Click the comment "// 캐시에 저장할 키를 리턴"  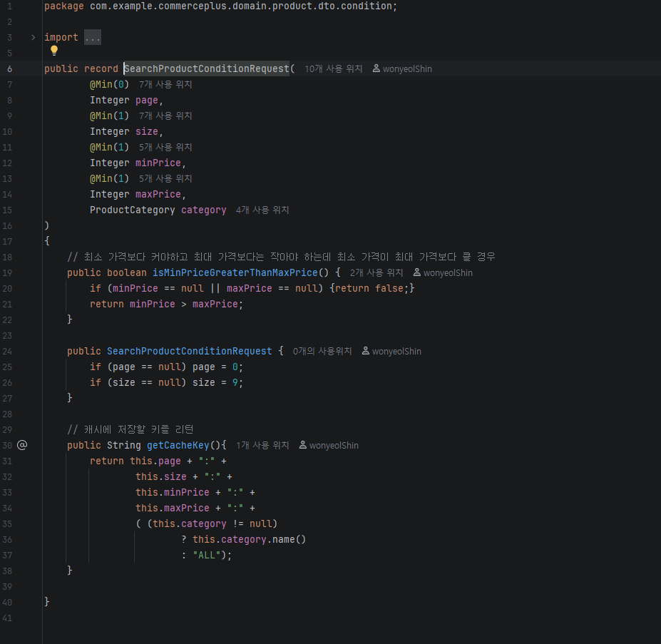coord(130,429)
